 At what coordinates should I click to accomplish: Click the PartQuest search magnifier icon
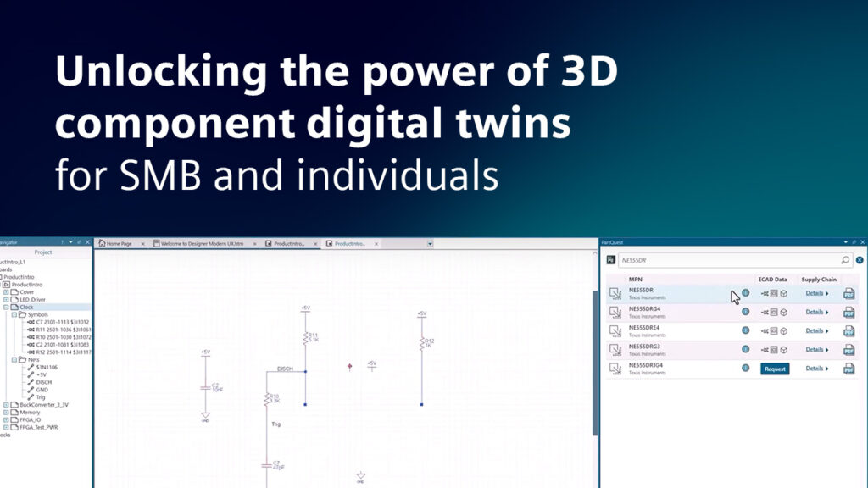tap(845, 260)
